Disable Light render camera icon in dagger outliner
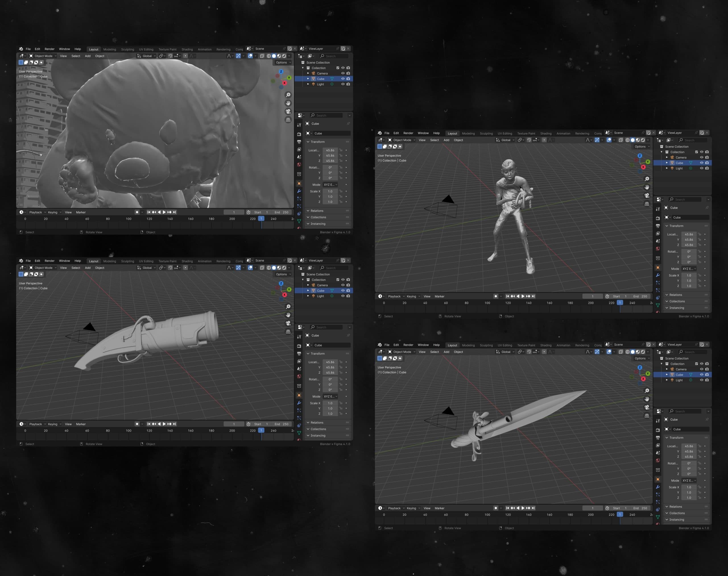 [707, 380]
